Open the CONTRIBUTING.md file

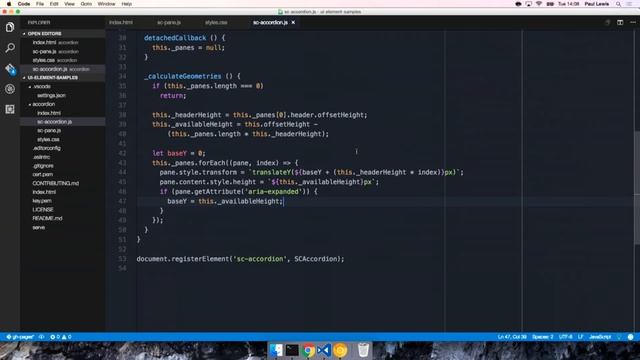pos(63,183)
